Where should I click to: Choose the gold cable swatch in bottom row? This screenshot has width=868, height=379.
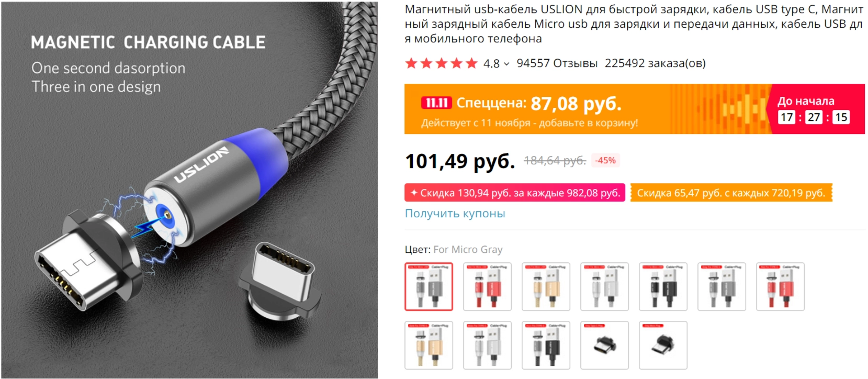coord(429,345)
